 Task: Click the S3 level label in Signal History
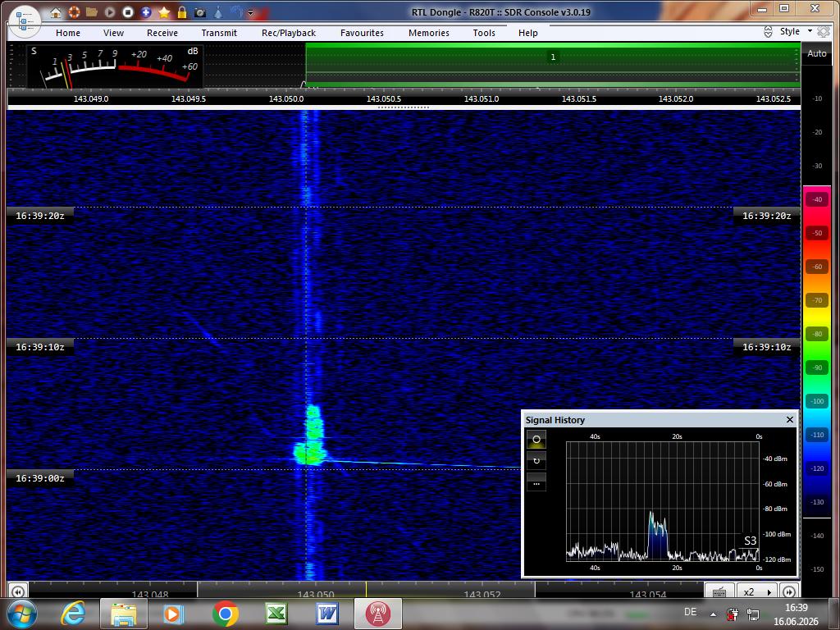[750, 541]
